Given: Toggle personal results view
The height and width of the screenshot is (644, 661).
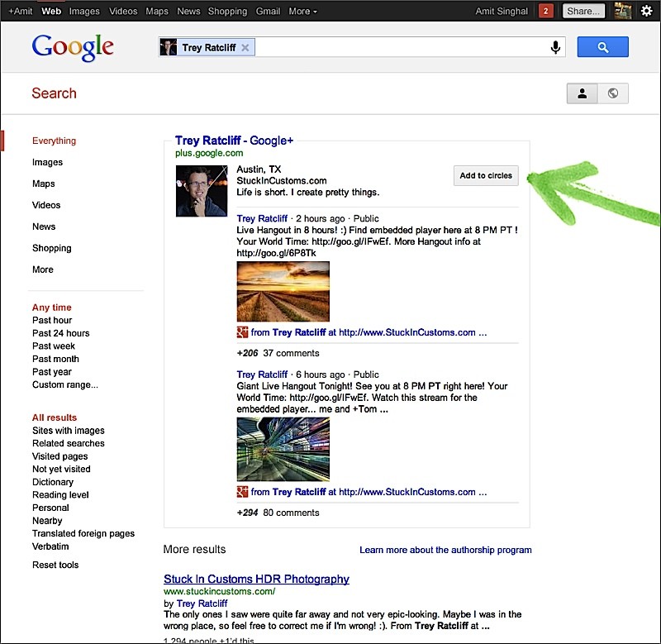Looking at the screenshot, I should point(582,93).
